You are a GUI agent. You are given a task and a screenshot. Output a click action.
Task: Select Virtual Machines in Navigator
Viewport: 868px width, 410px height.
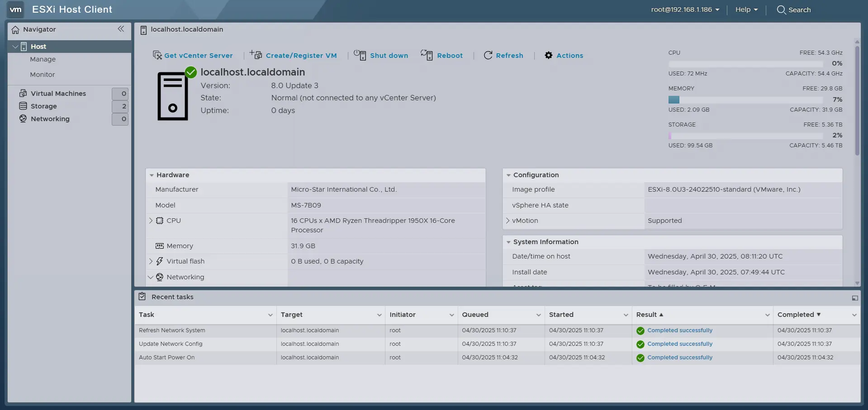(58, 94)
